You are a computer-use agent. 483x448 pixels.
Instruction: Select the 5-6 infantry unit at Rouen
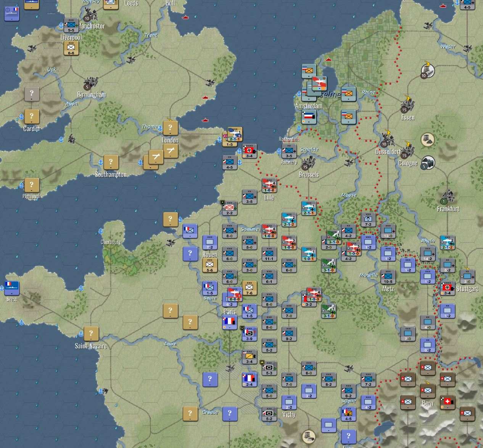pyautogui.click(x=209, y=265)
